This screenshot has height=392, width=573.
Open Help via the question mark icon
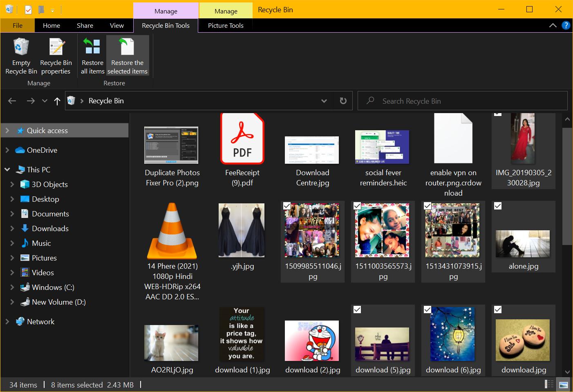point(566,25)
